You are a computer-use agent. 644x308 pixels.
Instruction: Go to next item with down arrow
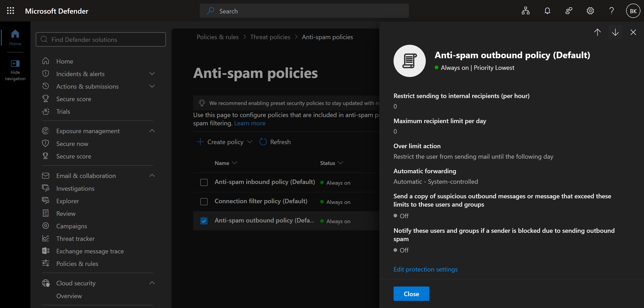615,32
